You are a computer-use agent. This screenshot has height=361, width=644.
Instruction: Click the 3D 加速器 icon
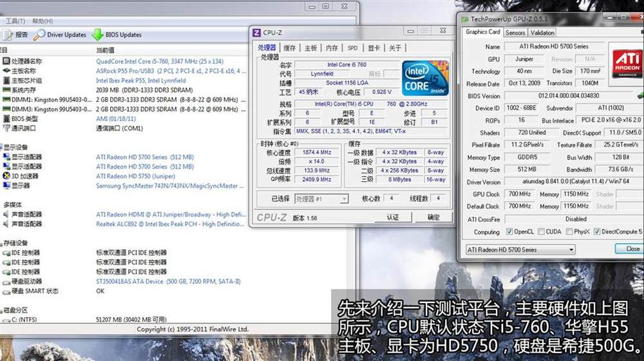point(6,176)
